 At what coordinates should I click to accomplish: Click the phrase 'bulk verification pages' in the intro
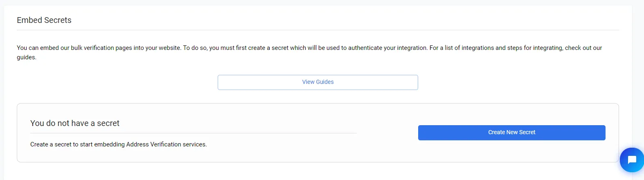(x=101, y=48)
